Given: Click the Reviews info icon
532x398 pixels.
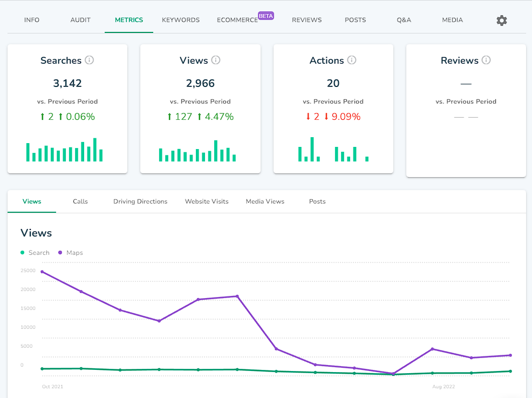Looking at the screenshot, I should click(486, 60).
